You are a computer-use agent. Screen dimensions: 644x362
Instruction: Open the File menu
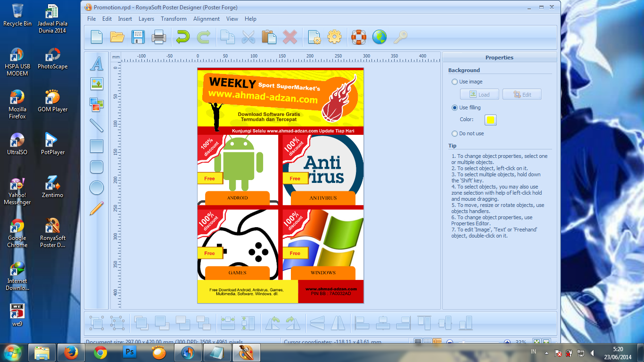91,19
